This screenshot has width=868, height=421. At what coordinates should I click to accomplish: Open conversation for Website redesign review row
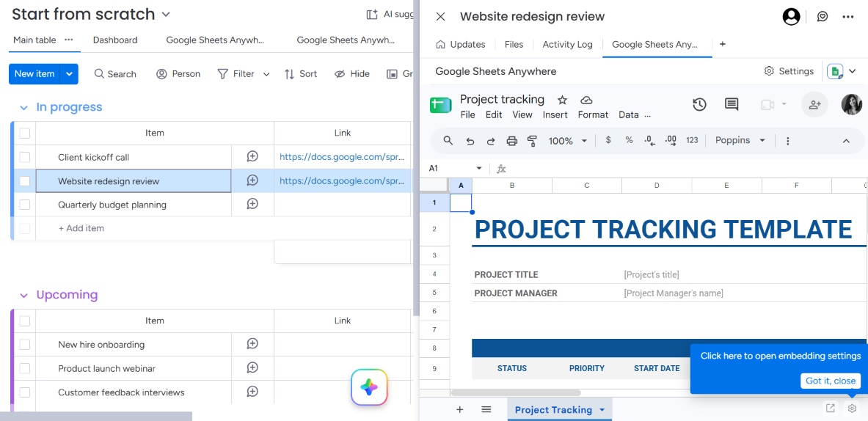[x=252, y=180]
